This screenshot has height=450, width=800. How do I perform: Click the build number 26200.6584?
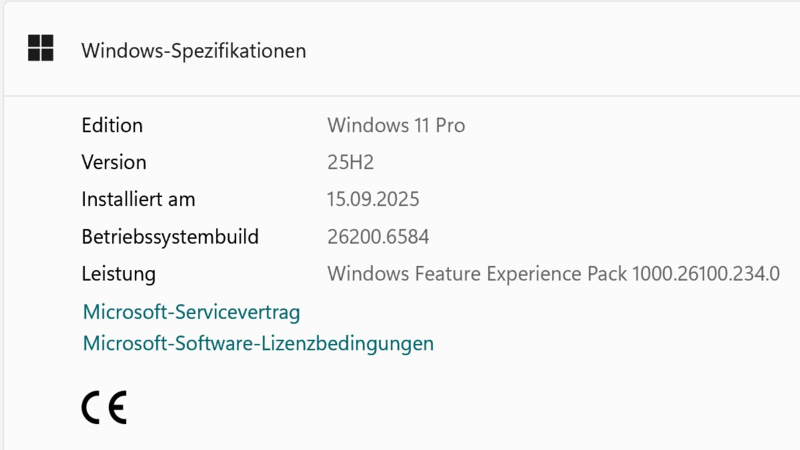pyautogui.click(x=378, y=237)
